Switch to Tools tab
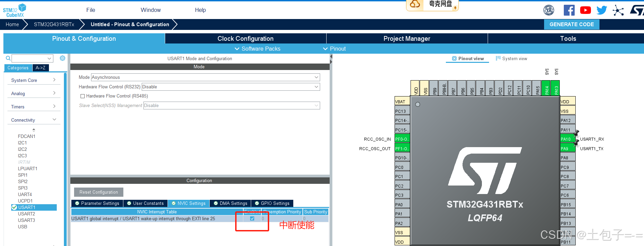The width and height of the screenshot is (644, 246). (x=566, y=38)
